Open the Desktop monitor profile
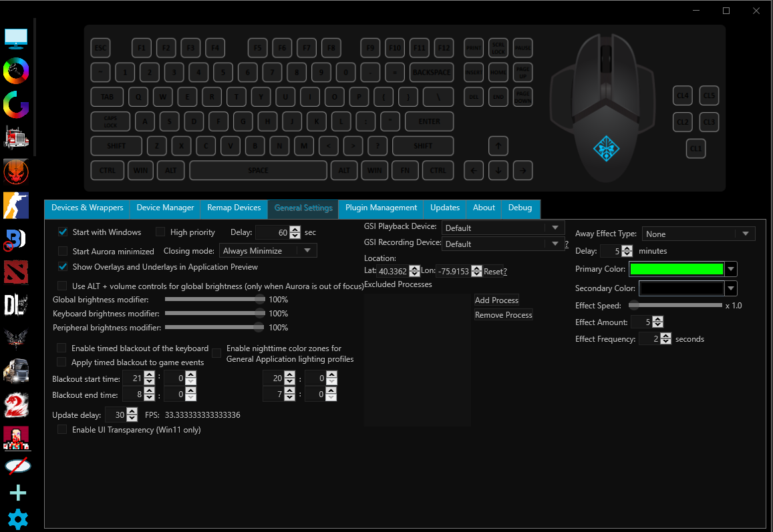The image size is (773, 532). tap(16, 39)
